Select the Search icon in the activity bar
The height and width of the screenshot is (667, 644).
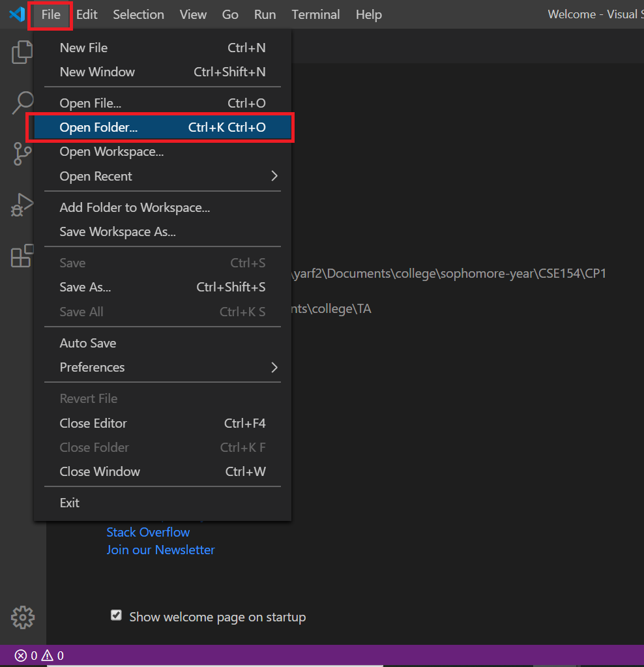pos(23,102)
